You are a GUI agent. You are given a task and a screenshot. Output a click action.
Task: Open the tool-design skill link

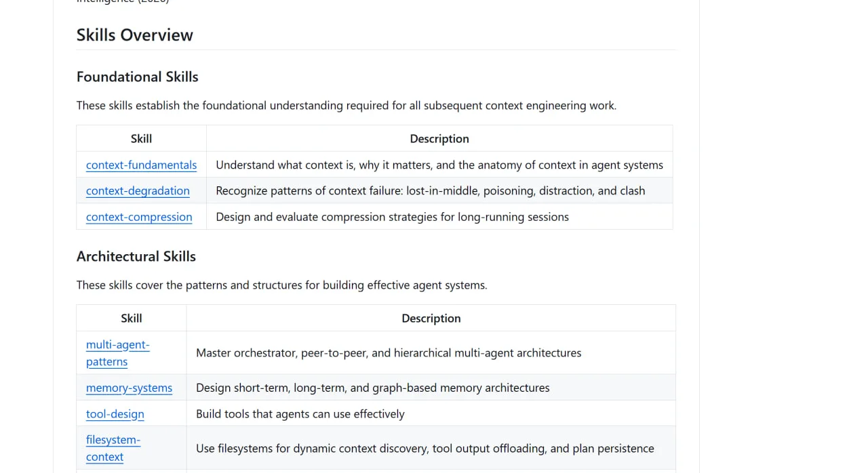click(115, 413)
